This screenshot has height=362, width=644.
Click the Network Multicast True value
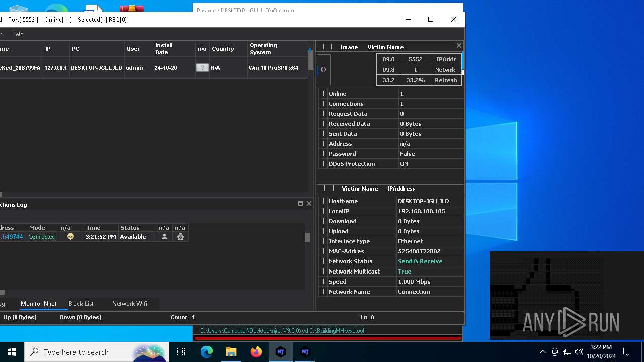click(405, 271)
